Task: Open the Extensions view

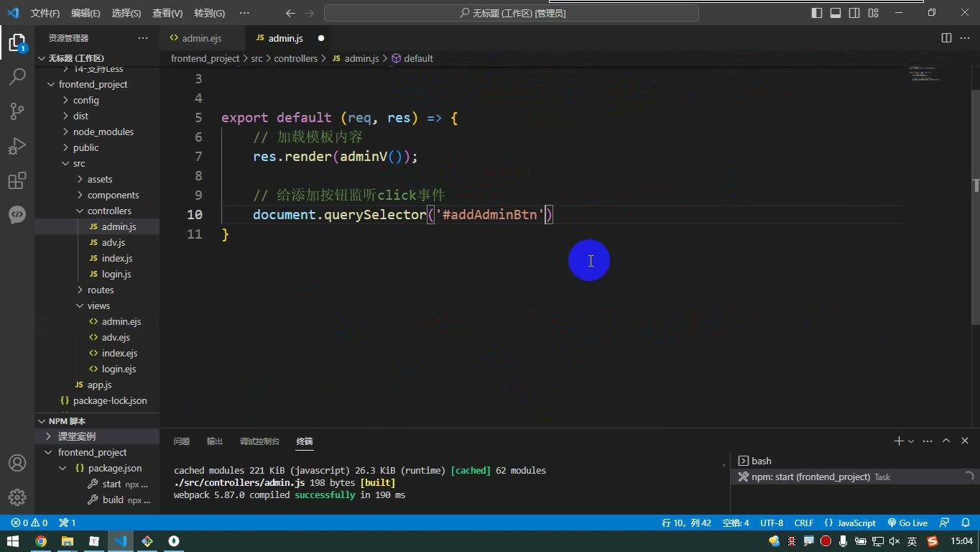Action: [17, 180]
